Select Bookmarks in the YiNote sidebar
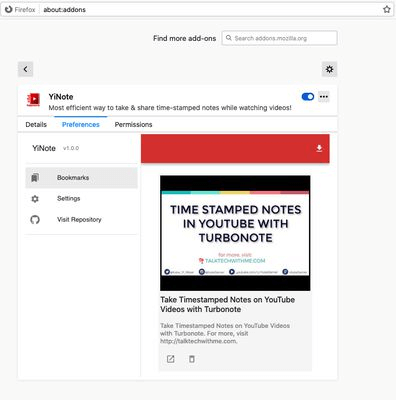This screenshot has height=400, width=396. click(81, 178)
